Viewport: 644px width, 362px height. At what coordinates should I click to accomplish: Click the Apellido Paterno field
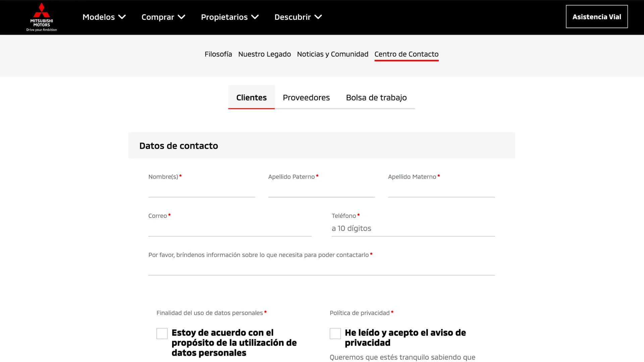[x=321, y=190]
